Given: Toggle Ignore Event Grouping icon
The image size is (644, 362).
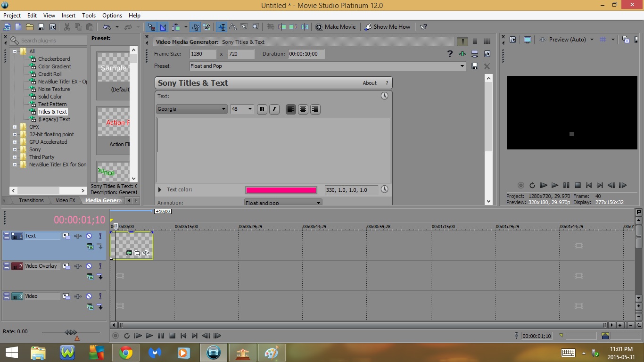Looking at the screenshot, I should (x=207, y=27).
